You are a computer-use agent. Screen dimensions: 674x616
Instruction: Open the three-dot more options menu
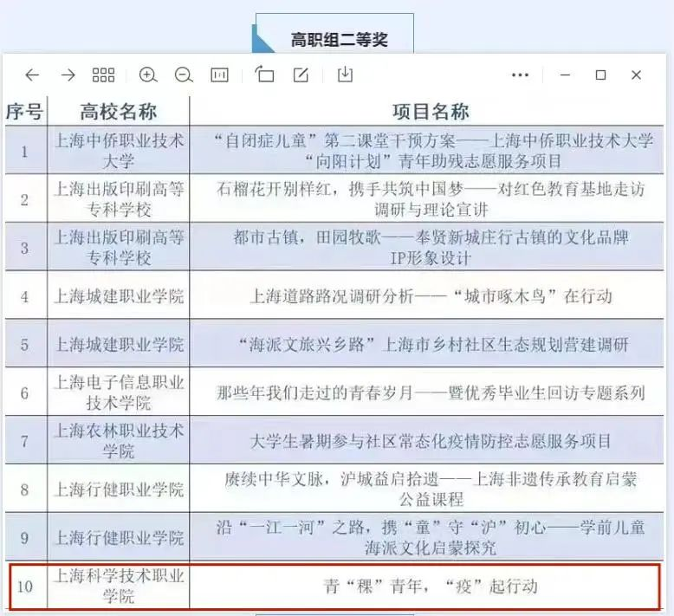click(520, 75)
